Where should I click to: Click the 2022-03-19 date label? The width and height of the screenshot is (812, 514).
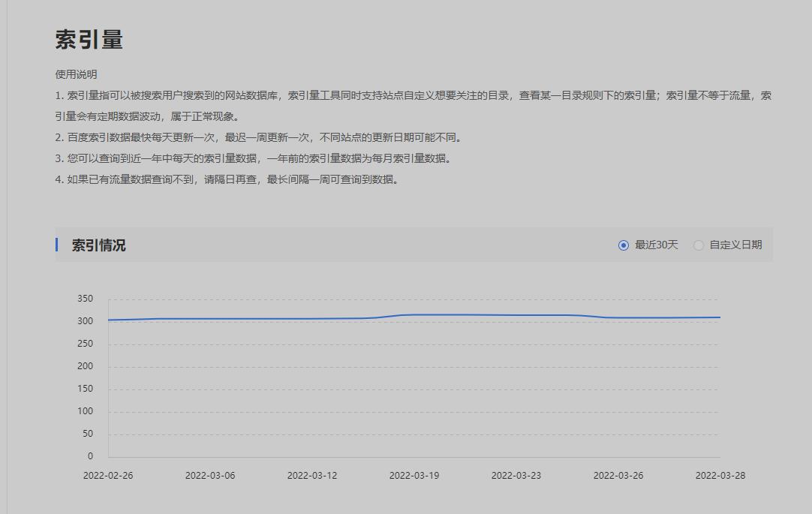(414, 475)
